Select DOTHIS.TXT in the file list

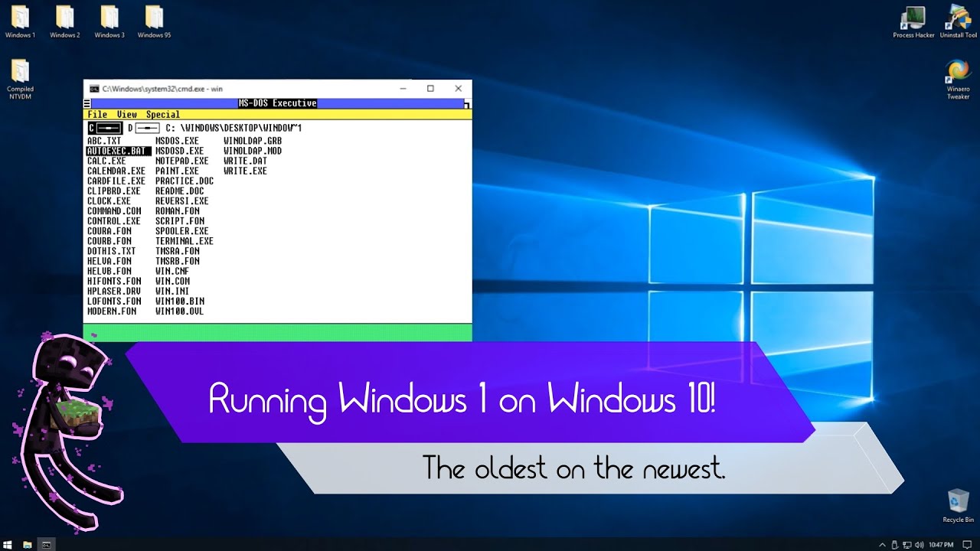pos(112,250)
